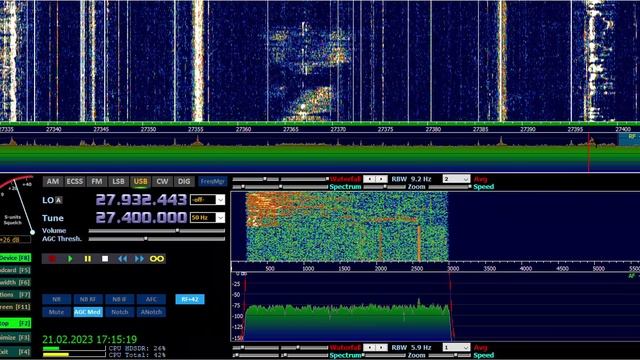Select USB mode
The width and height of the screenshot is (640, 360).
click(x=140, y=181)
